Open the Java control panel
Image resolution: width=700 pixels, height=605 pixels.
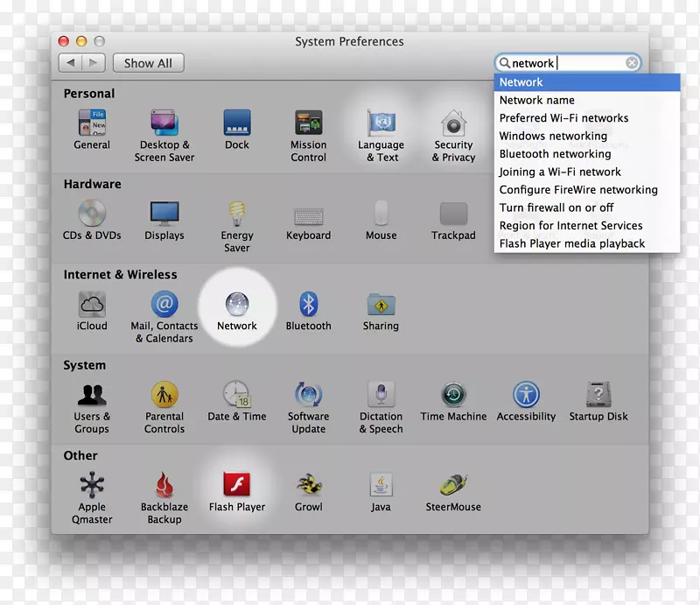pyautogui.click(x=381, y=484)
